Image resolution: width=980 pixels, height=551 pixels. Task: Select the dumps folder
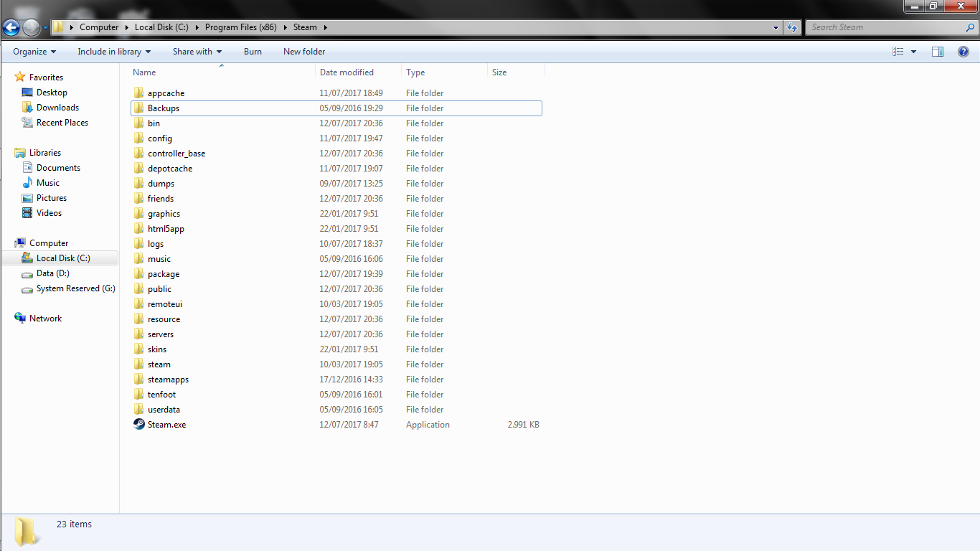coord(336,184)
